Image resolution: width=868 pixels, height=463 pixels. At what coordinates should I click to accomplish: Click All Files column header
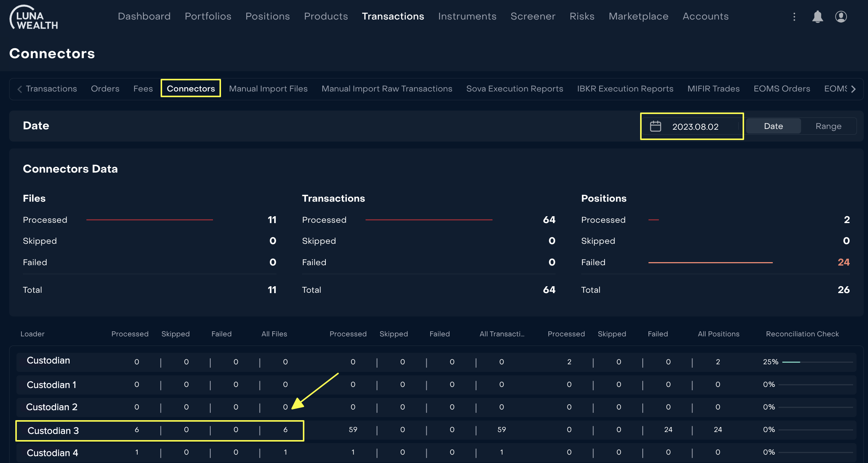click(274, 334)
